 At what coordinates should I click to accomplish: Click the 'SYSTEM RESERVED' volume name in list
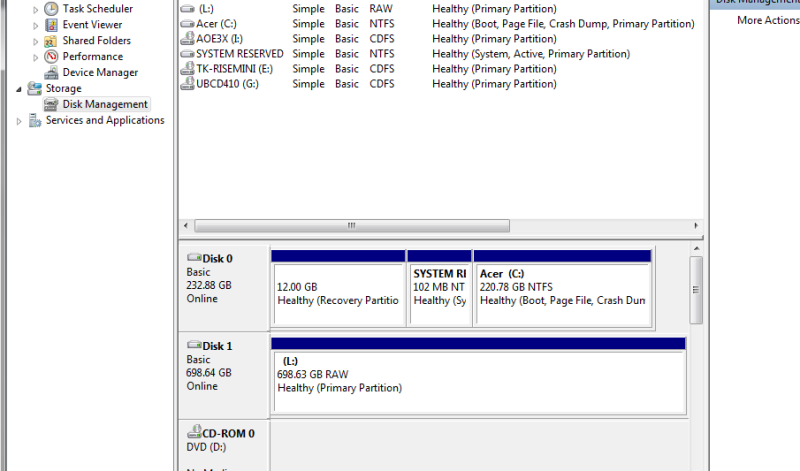[x=240, y=54]
